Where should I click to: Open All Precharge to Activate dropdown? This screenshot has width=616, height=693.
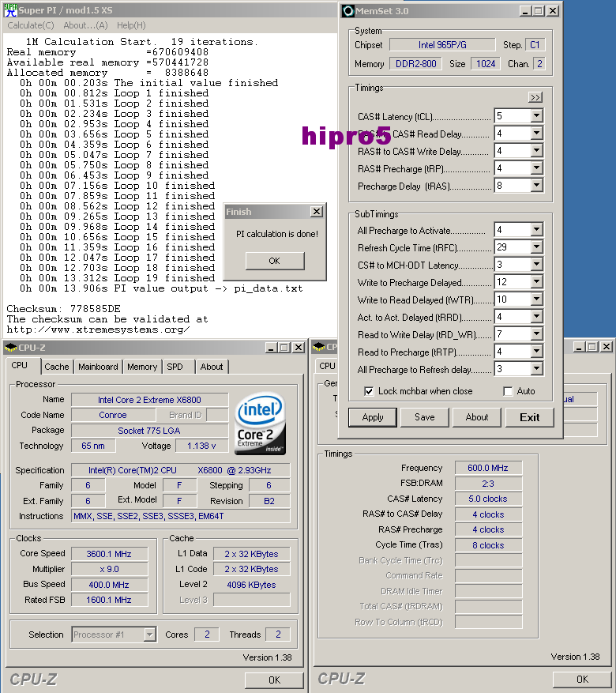(x=536, y=230)
